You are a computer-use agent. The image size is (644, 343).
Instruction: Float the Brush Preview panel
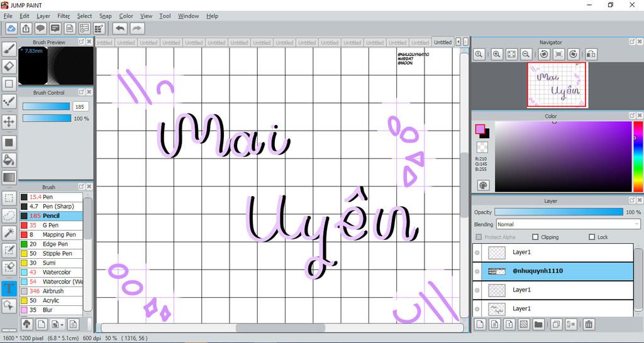click(81, 42)
